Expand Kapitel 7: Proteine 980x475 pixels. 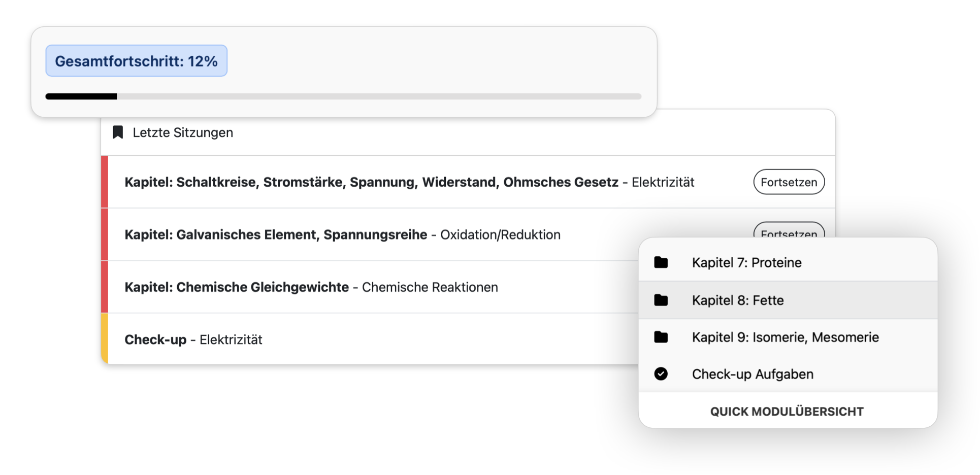point(746,262)
